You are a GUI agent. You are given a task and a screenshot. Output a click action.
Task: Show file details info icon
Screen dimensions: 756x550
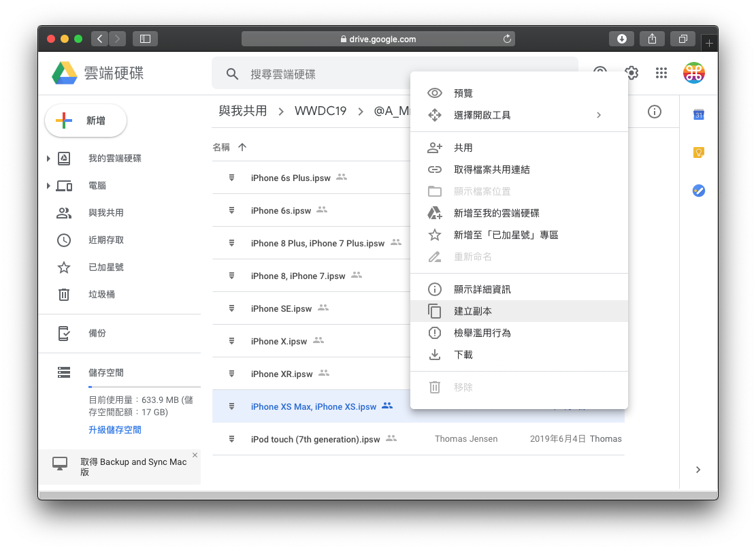click(654, 112)
